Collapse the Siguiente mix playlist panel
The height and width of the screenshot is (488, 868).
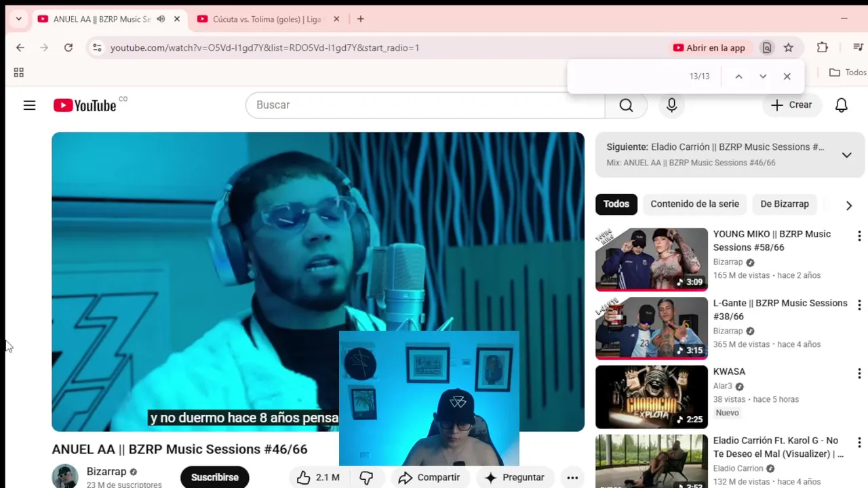tap(846, 155)
